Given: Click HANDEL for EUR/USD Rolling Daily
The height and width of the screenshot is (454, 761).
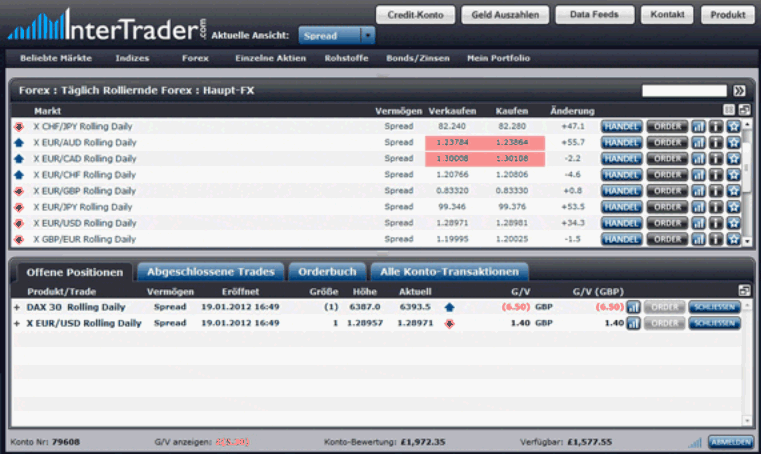Looking at the screenshot, I should click(621, 223).
